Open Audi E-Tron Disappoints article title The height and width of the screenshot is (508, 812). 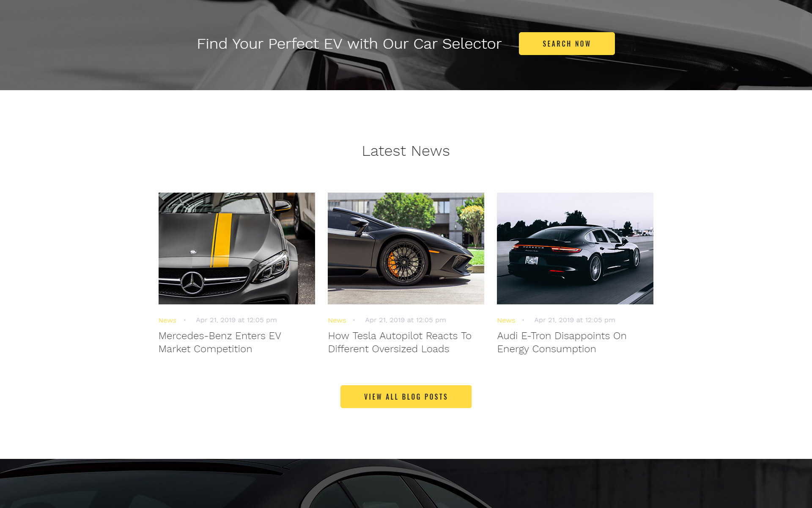[562, 342]
